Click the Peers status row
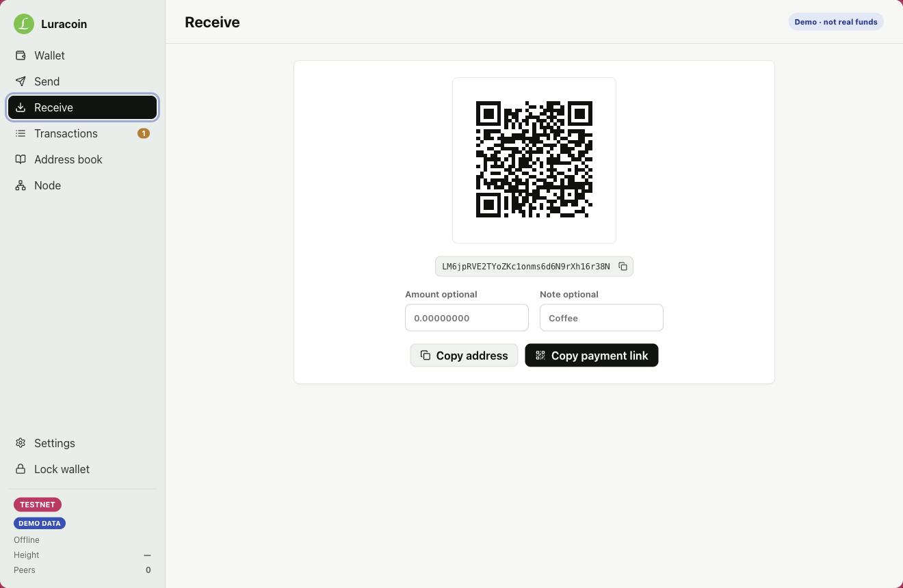This screenshot has height=588, width=903. point(82,570)
